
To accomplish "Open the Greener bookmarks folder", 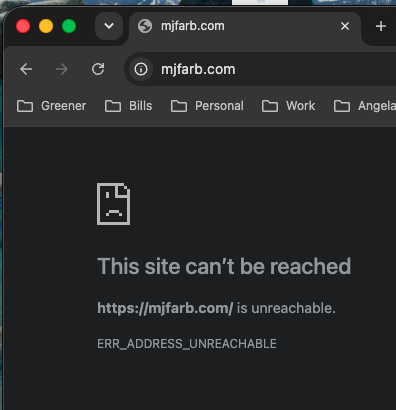I will [51, 106].
